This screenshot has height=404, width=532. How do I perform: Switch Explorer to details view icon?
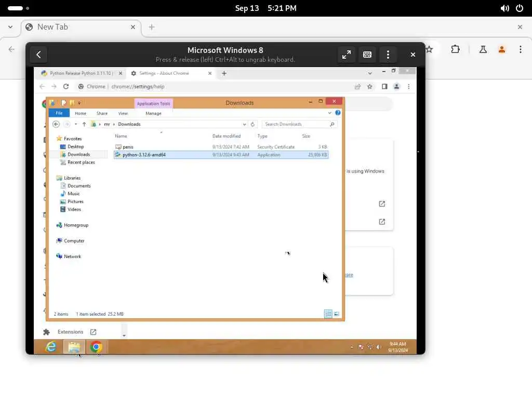(328, 314)
